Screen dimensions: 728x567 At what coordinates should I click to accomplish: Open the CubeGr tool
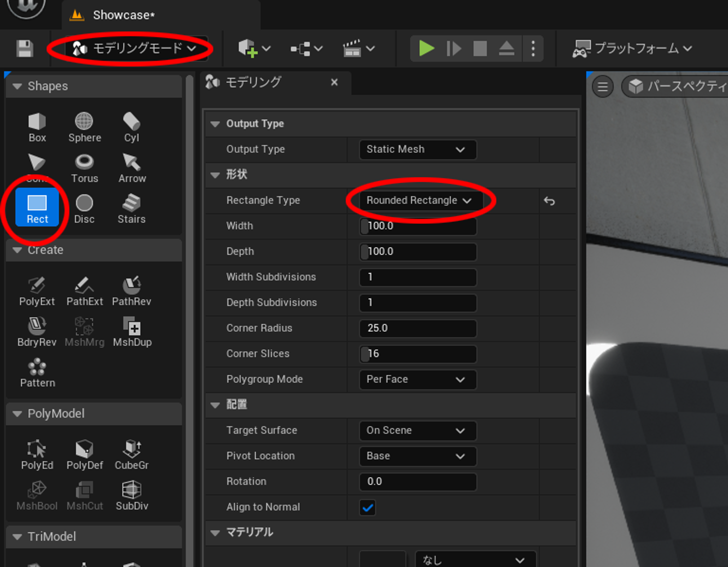[x=132, y=455]
